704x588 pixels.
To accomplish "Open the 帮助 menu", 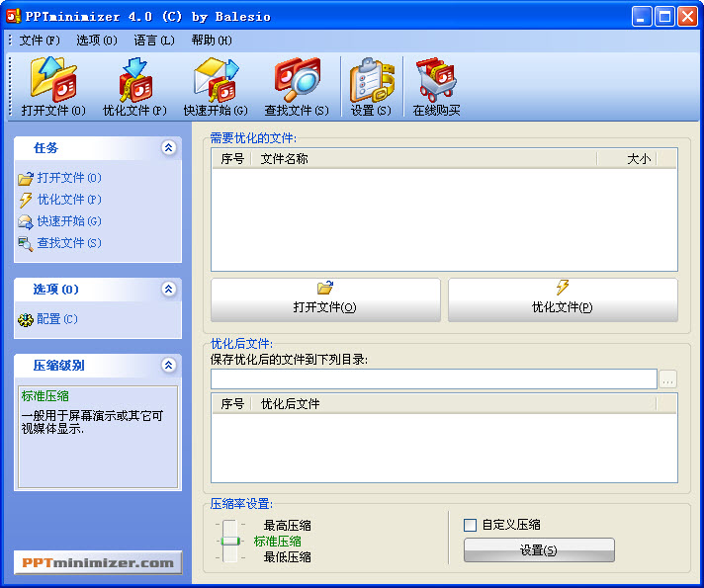I will (211, 41).
